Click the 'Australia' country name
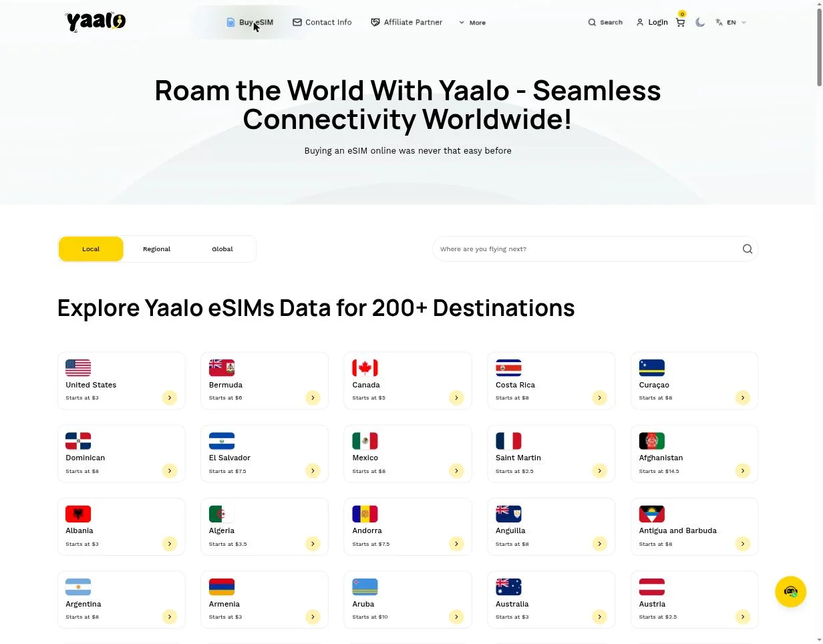 [x=512, y=604]
